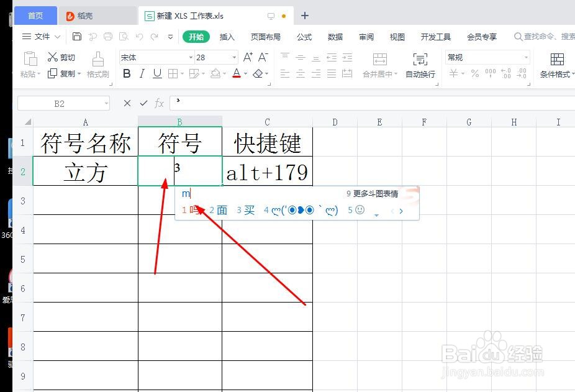This screenshot has width=575, height=392.
Task: Expand the Paste options arrow
Action: click(38, 74)
